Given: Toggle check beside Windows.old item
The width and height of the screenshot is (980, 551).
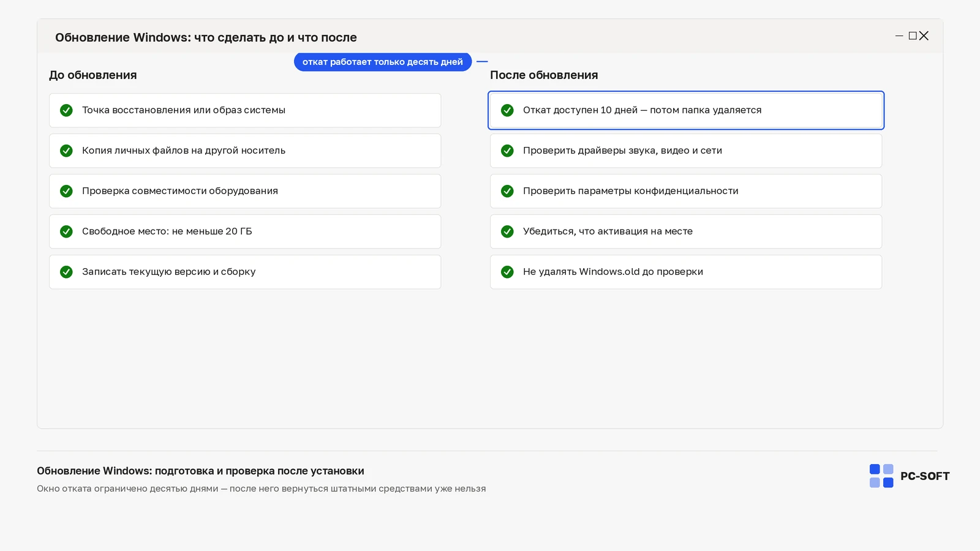Looking at the screenshot, I should click(x=507, y=272).
